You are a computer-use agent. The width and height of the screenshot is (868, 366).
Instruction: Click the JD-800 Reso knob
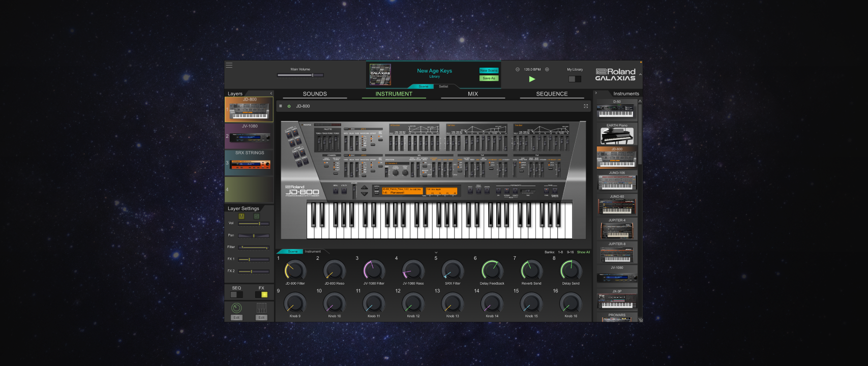click(335, 270)
